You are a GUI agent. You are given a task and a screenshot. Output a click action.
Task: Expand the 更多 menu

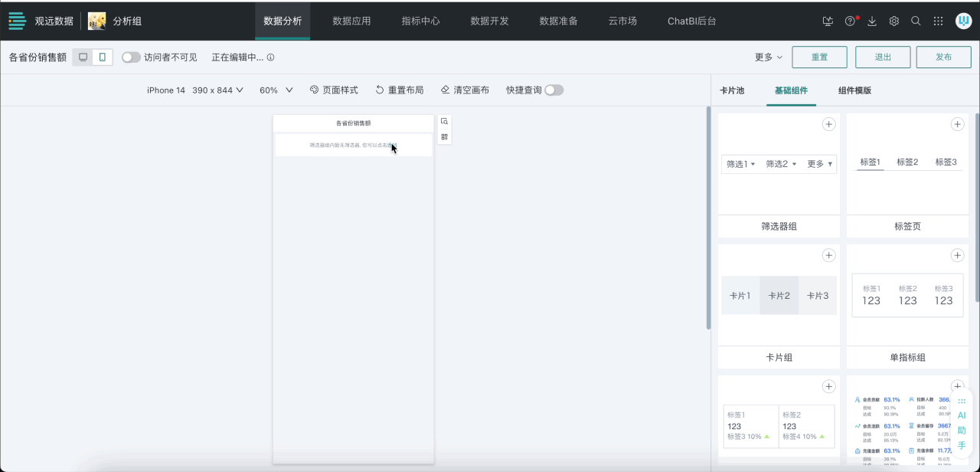point(769,57)
